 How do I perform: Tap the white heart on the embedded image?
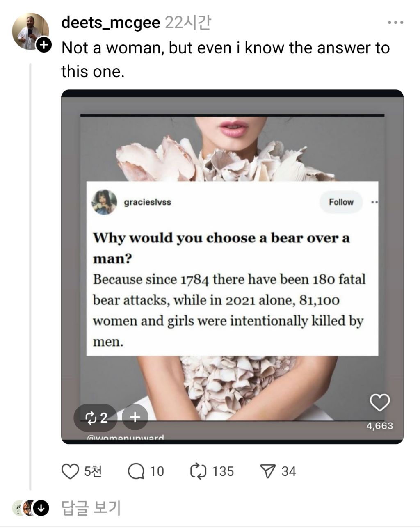[x=380, y=402]
